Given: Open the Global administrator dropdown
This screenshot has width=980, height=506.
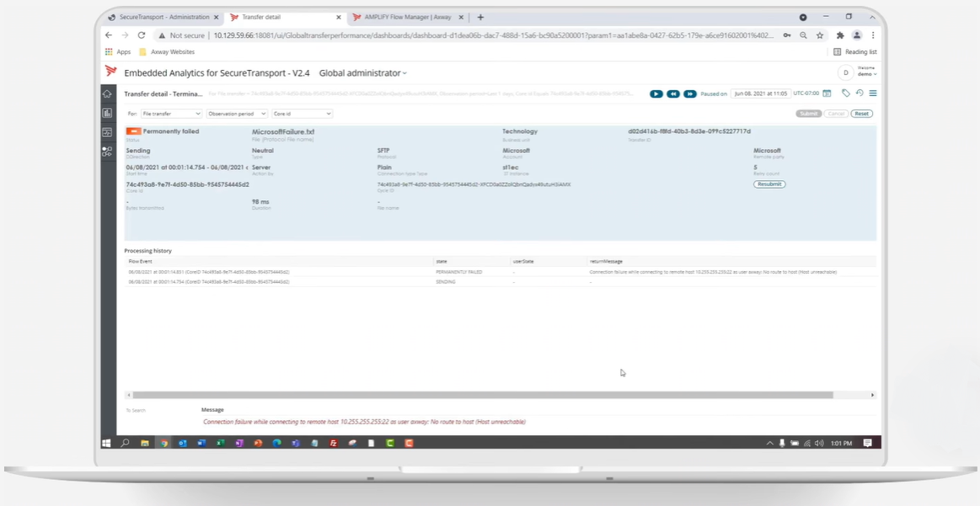Looking at the screenshot, I should tap(362, 73).
